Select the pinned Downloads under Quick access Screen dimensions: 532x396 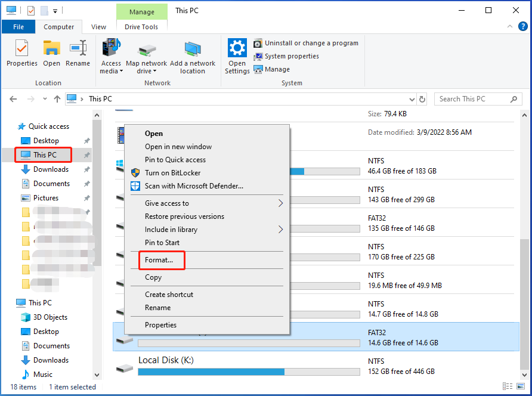click(45, 169)
